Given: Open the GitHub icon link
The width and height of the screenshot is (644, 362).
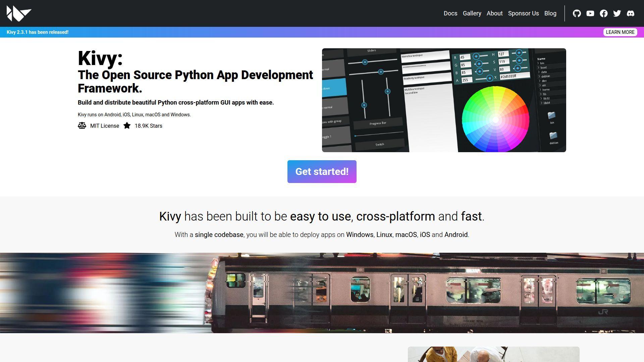Looking at the screenshot, I should 577,13.
